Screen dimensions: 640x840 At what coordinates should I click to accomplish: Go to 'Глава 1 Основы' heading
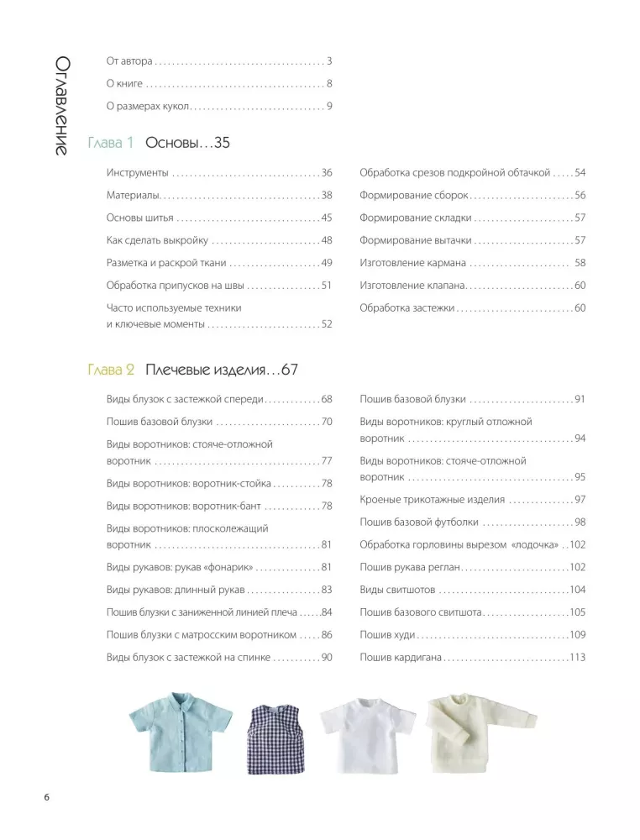click(159, 143)
